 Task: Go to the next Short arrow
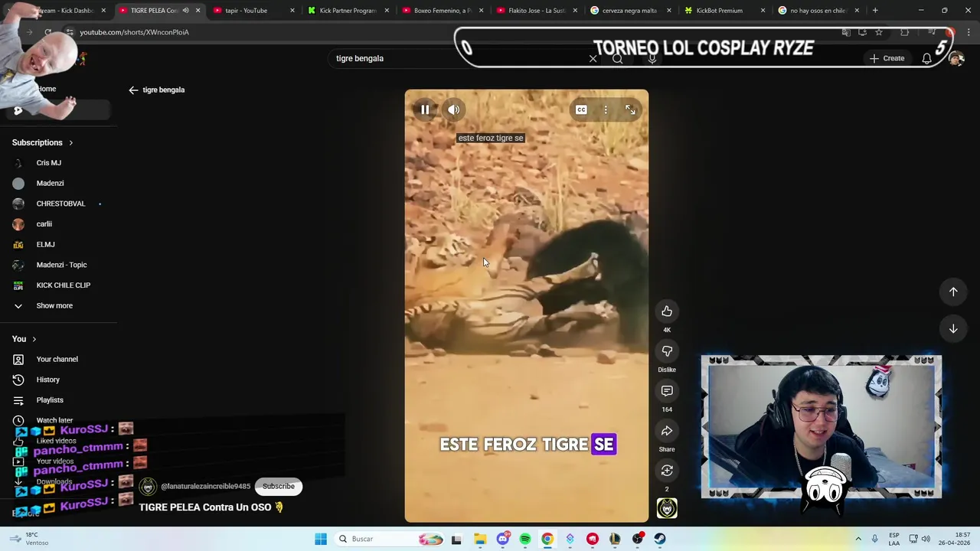point(953,328)
